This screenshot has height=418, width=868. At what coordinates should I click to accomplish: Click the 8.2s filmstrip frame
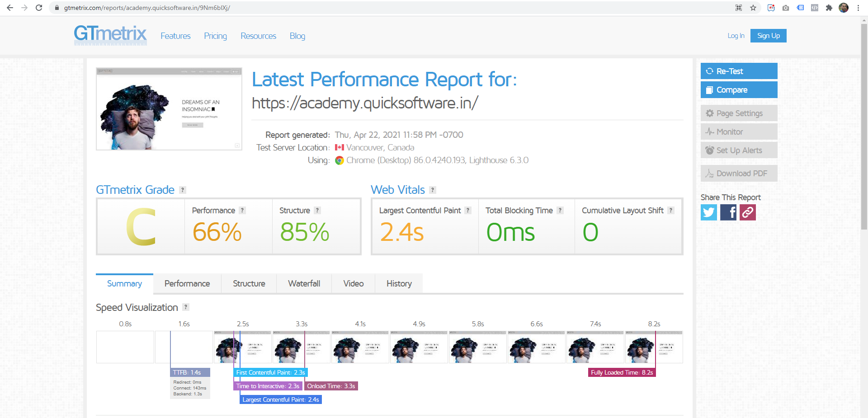point(654,347)
